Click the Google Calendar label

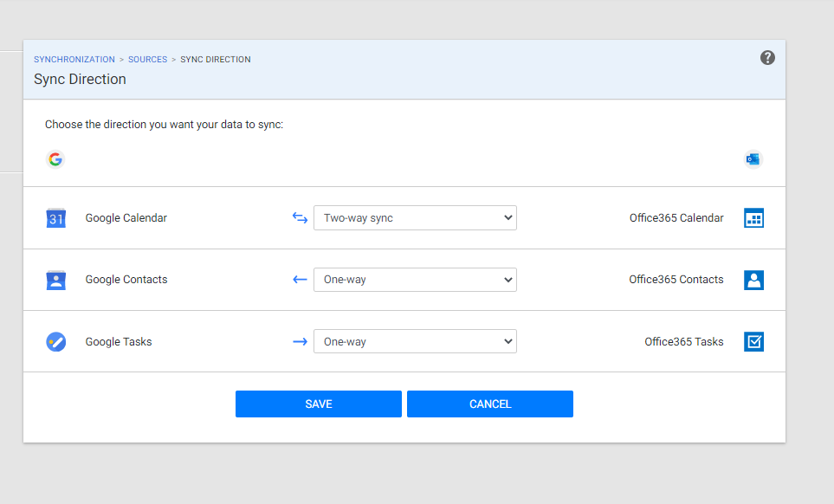coord(126,218)
